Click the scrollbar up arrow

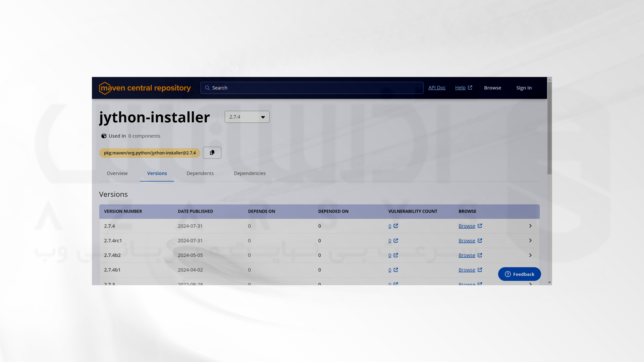pos(549,79)
